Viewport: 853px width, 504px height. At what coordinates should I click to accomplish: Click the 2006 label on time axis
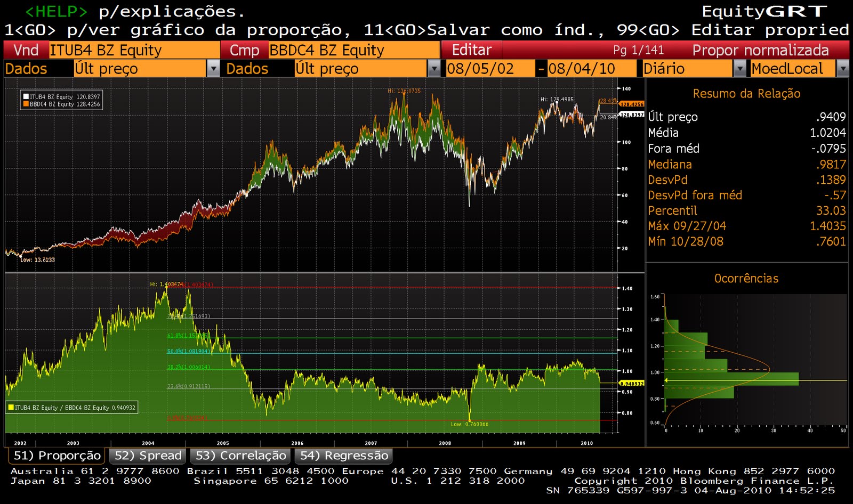[297, 443]
